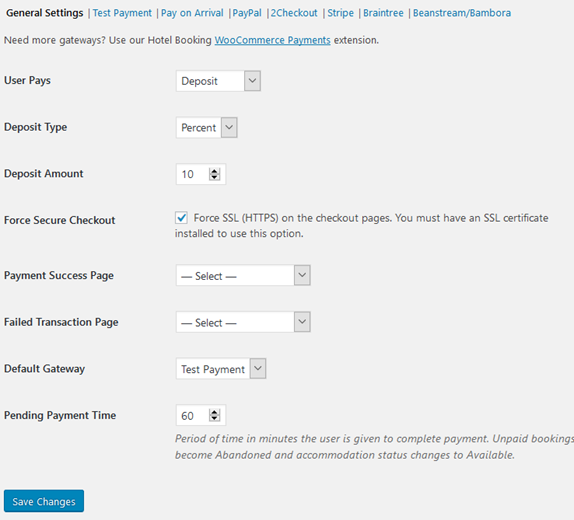Viewport: 574px width, 520px height.
Task: Increase Deposit Amount with up arrow
Action: tap(215, 171)
